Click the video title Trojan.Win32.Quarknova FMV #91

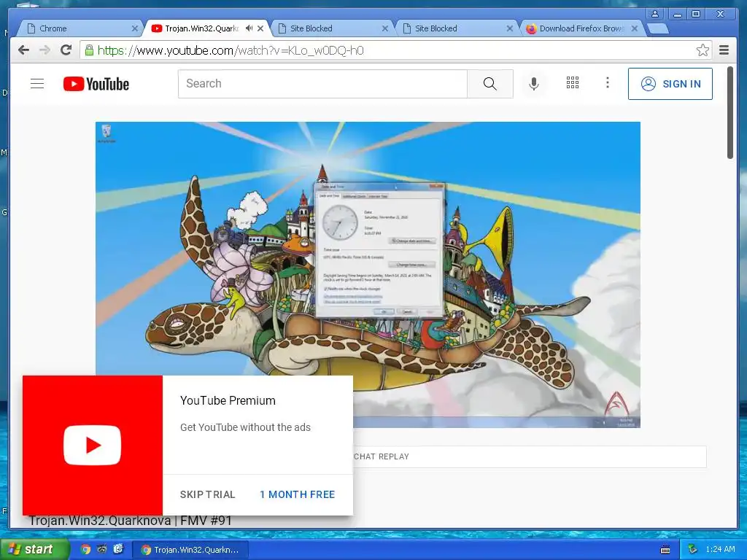point(130,521)
